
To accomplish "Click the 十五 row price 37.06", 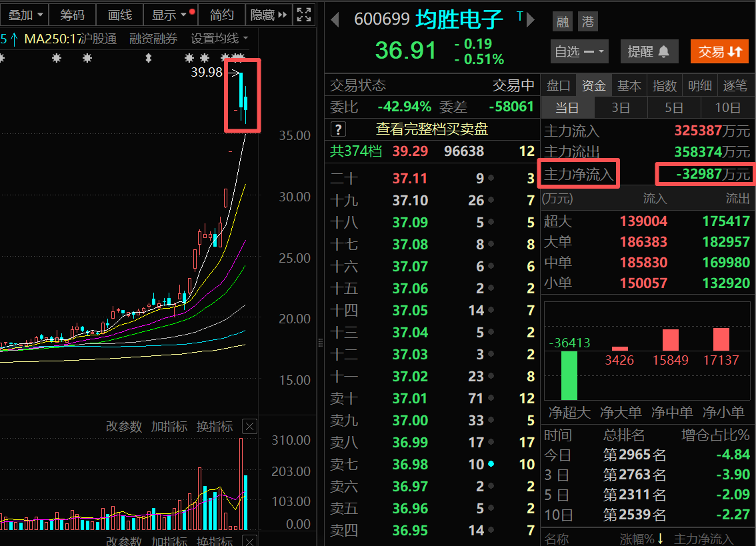I will 410,289.
